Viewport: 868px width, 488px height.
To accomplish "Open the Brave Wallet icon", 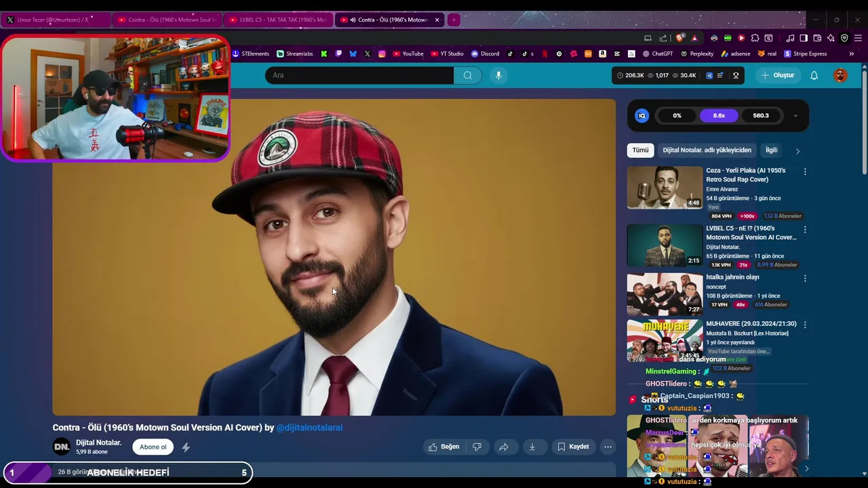I will 817,38.
